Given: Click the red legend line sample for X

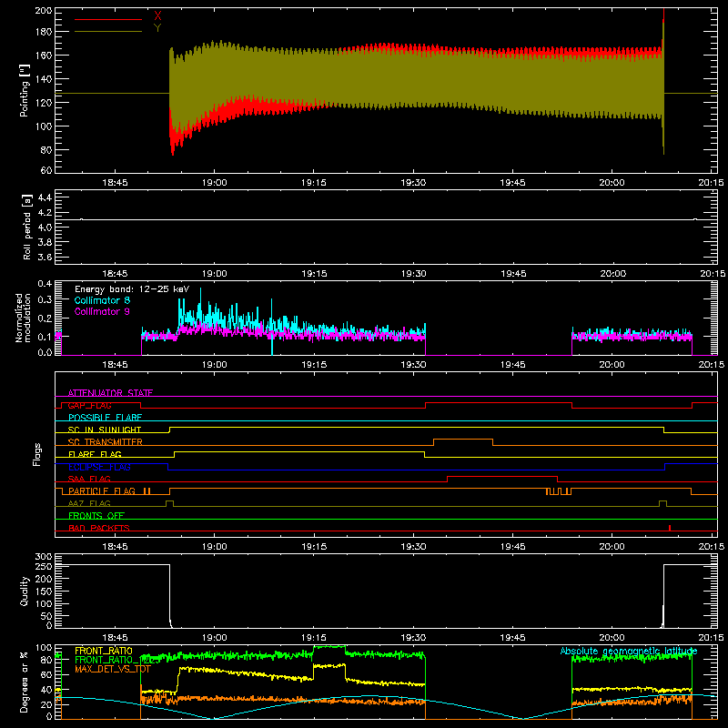Looking at the screenshot, I should [108, 19].
